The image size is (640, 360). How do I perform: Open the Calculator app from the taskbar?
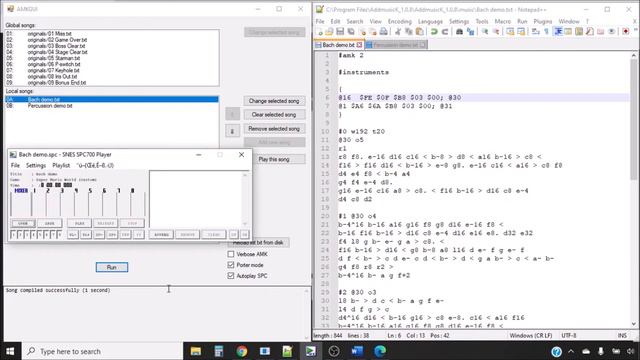point(219,351)
